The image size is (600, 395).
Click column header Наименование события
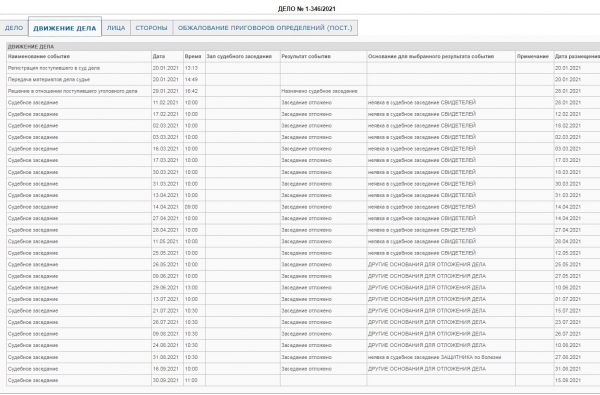pos(39,57)
